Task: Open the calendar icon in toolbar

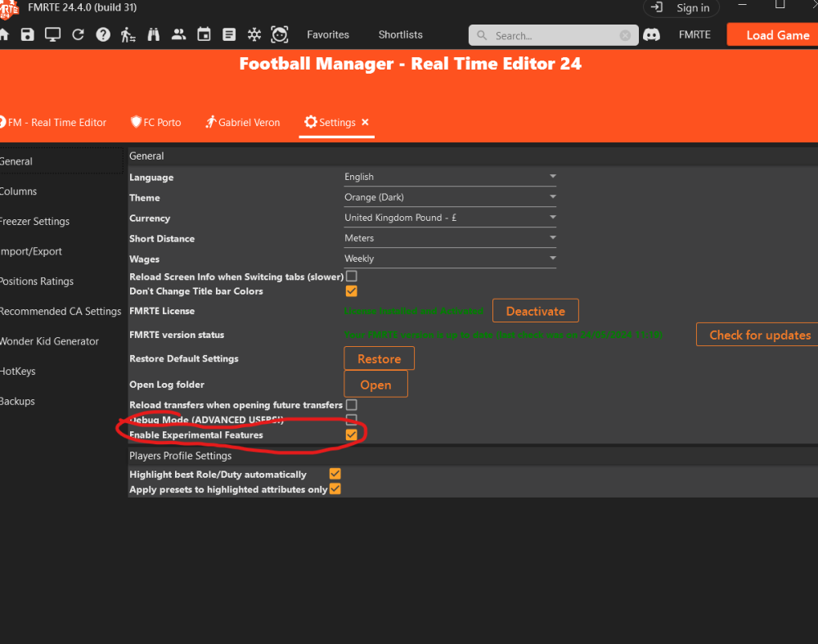Action: [x=204, y=34]
